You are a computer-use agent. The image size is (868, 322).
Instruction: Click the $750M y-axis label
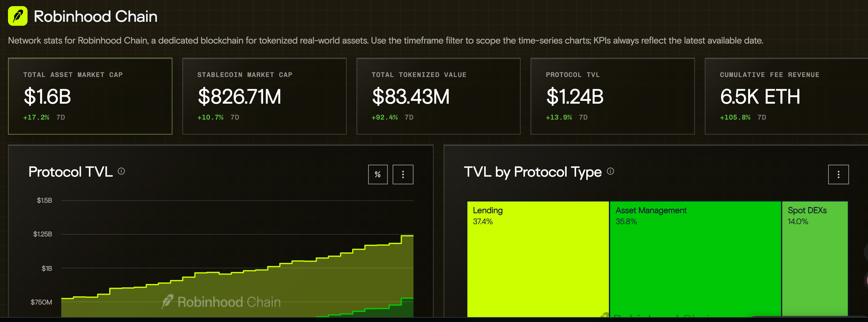pyautogui.click(x=41, y=302)
